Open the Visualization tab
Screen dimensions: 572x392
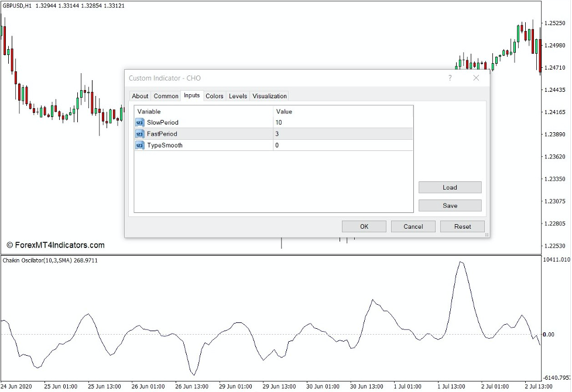[x=269, y=96]
